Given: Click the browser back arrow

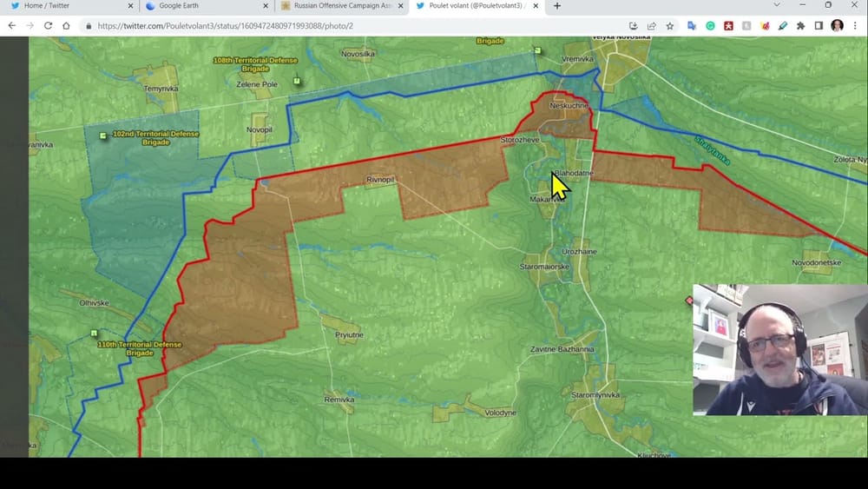Looking at the screenshot, I should [x=12, y=26].
